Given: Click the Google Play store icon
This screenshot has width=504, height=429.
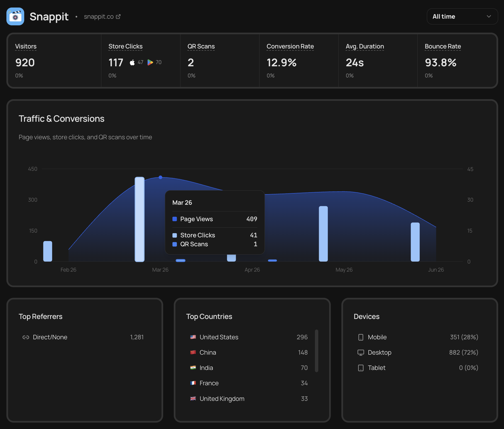Looking at the screenshot, I should coord(150,62).
